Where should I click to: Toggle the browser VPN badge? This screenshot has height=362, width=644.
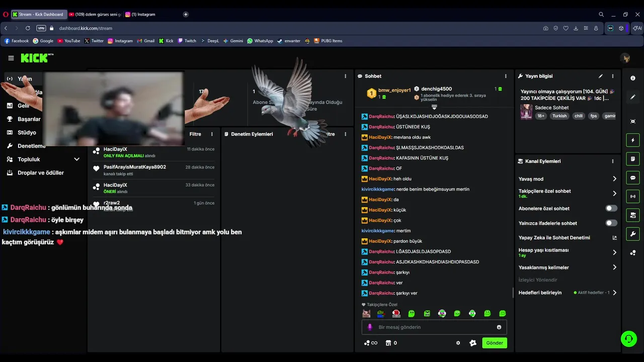point(41,28)
